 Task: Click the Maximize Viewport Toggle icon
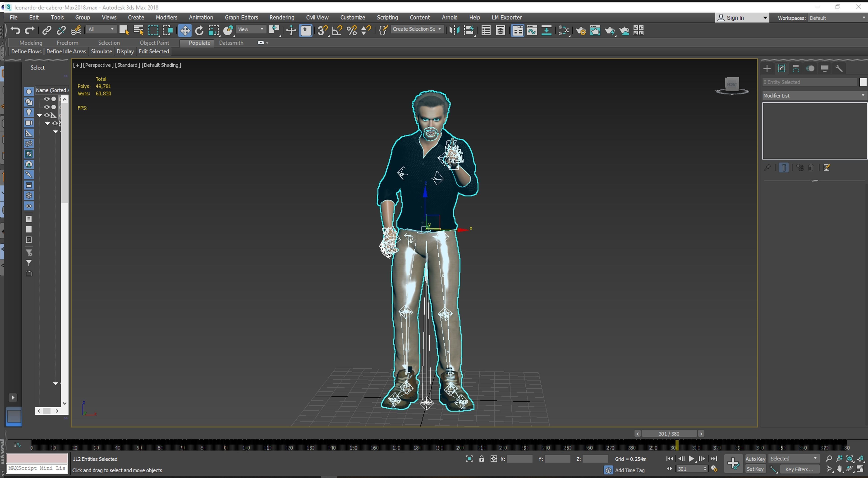coord(860,469)
